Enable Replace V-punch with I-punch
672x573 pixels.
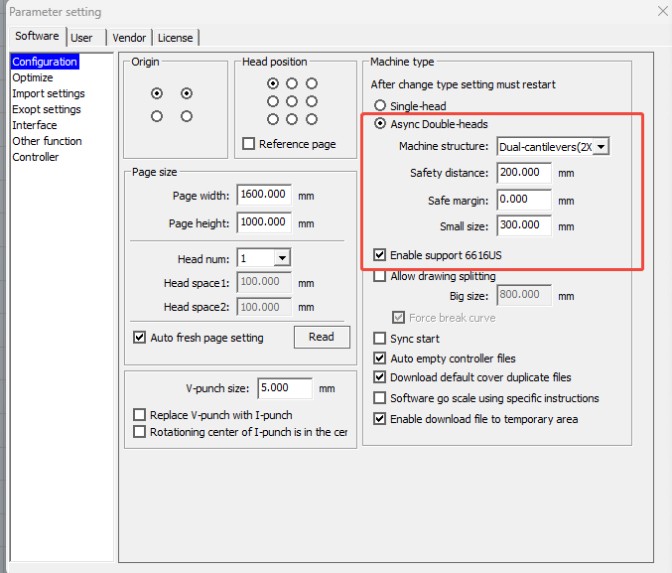(x=139, y=415)
